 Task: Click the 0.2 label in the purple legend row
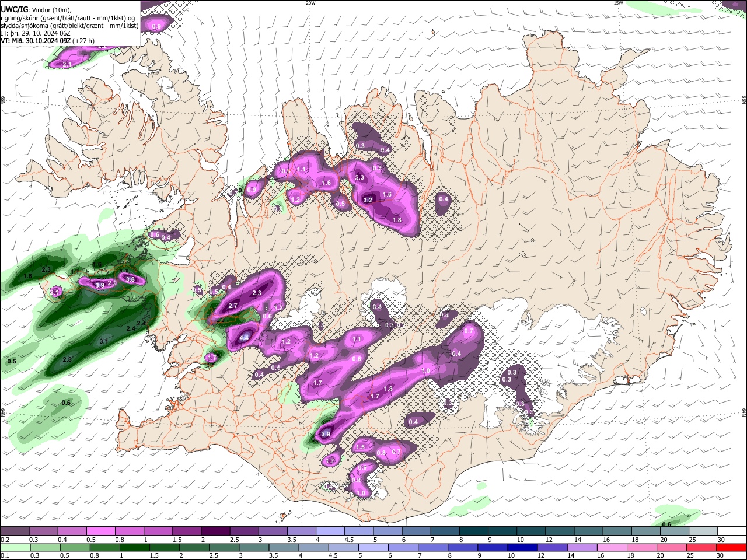tap(5, 540)
